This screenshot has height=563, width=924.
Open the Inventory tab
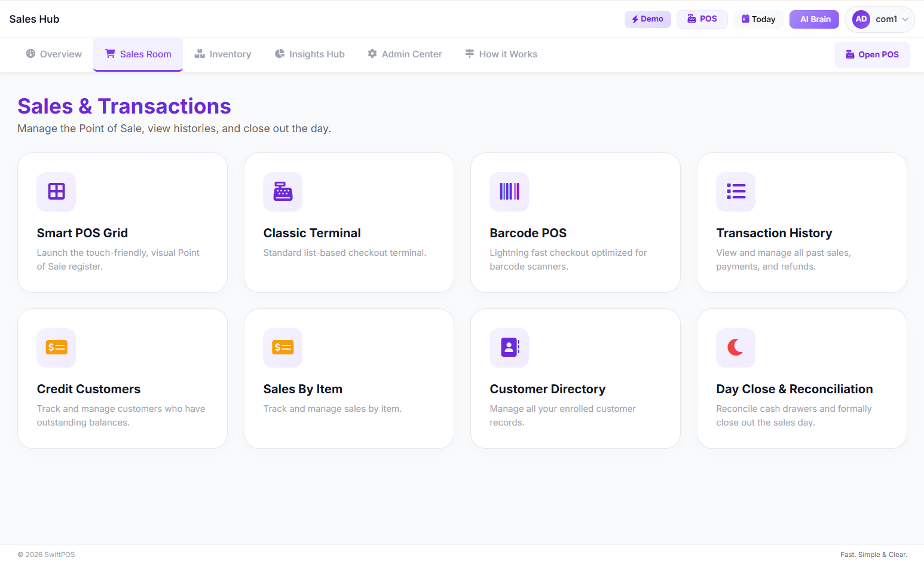pos(223,54)
